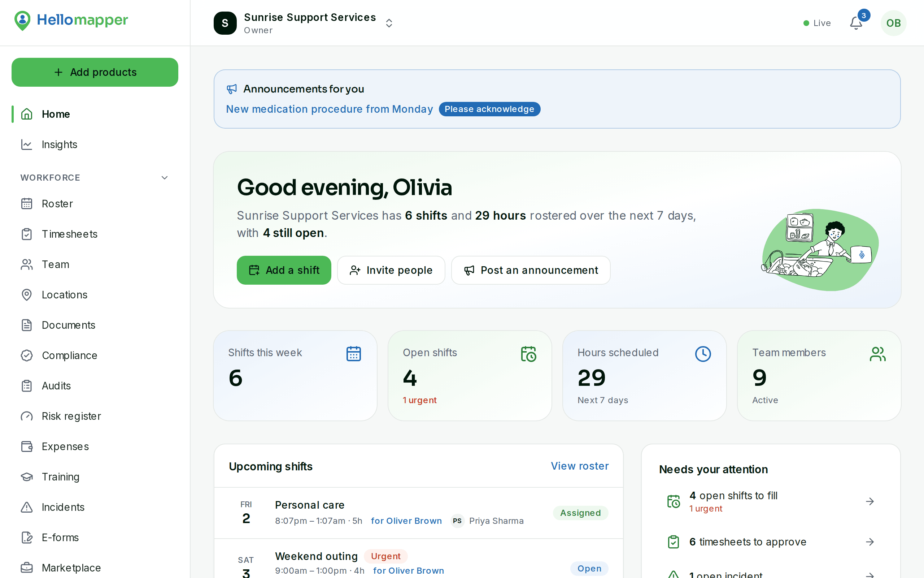Click the Live status indicator
Screen dimensions: 924x578
tap(817, 23)
